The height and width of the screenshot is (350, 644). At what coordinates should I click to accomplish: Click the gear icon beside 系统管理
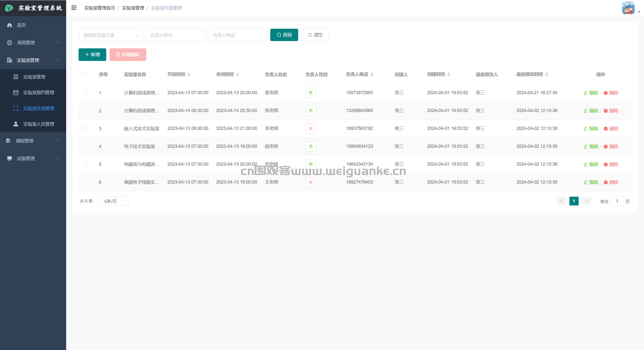pos(10,43)
